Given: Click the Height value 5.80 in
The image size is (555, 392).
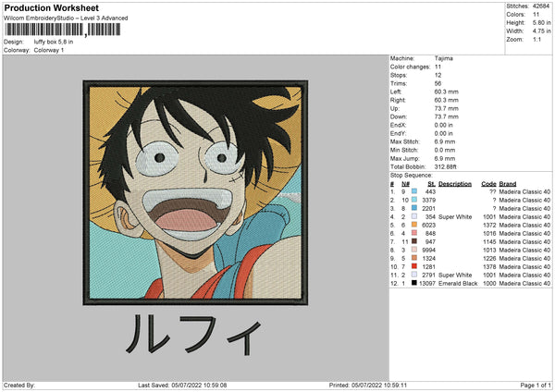Looking at the screenshot, I should (x=541, y=22).
